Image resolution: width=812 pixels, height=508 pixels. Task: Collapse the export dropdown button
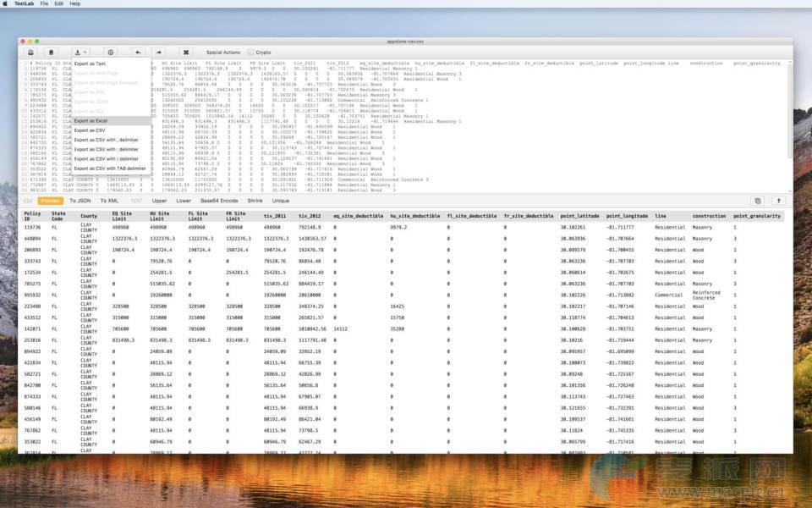click(81, 52)
